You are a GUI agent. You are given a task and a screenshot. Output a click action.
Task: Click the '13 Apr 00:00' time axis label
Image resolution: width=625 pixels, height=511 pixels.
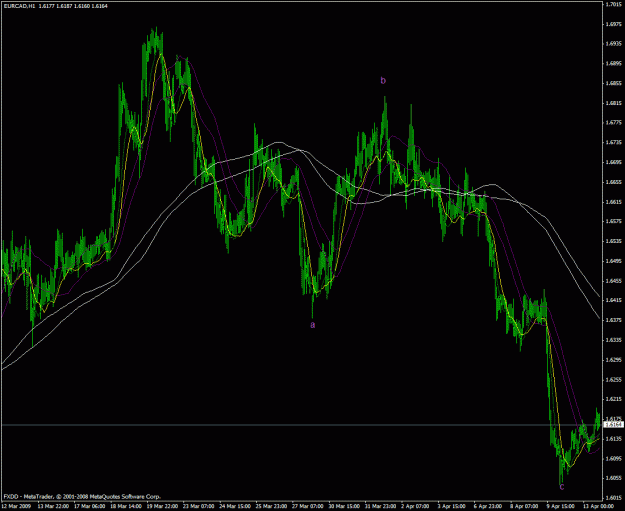(598, 506)
